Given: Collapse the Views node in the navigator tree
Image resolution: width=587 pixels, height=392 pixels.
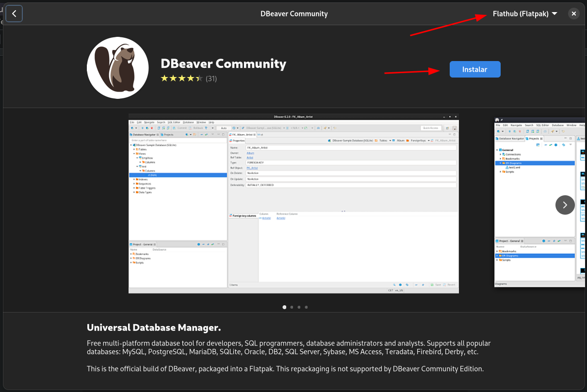Looking at the screenshot, I should (134, 154).
